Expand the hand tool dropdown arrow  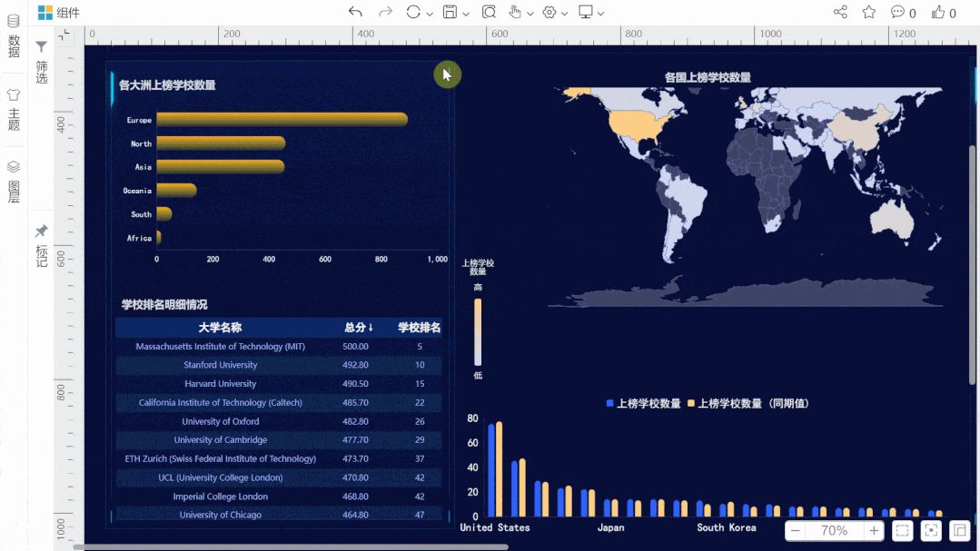(530, 14)
